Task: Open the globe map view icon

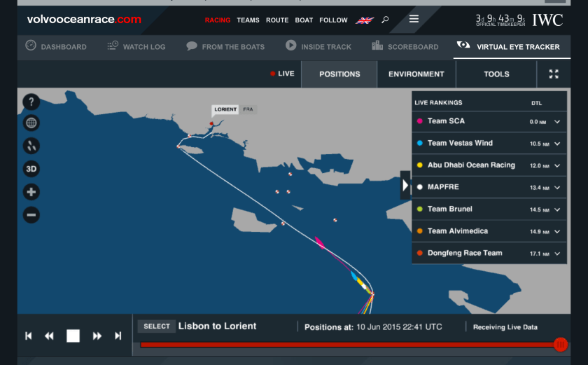Action: [x=31, y=123]
